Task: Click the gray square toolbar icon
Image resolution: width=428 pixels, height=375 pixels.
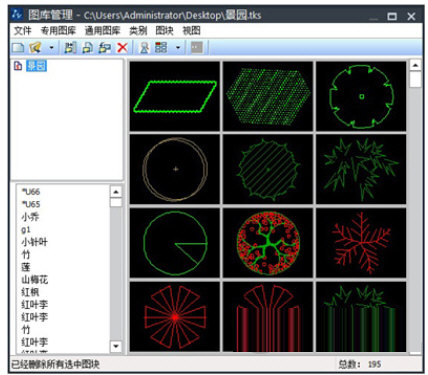Action: point(196,47)
